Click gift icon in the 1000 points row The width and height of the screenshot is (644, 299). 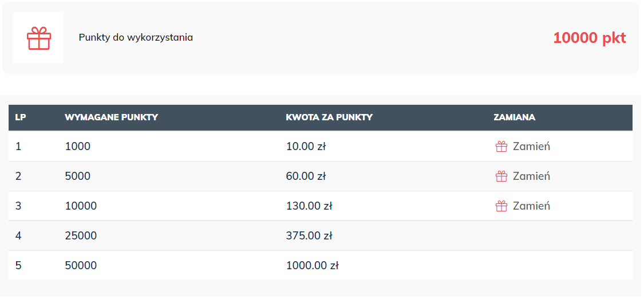[501, 146]
